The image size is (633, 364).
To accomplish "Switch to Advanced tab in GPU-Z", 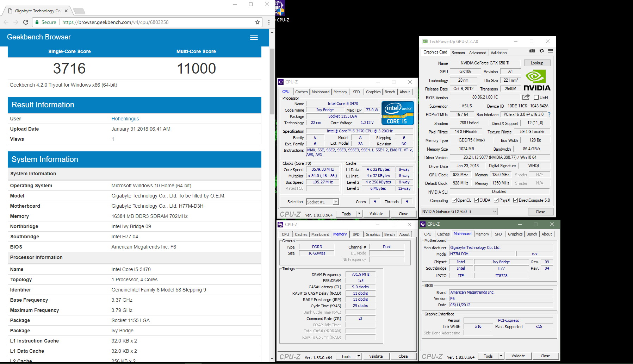I will pos(478,53).
